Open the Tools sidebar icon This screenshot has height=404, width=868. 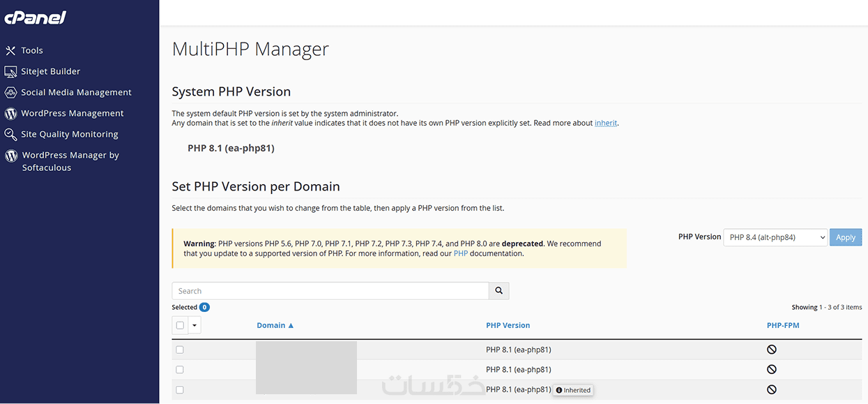[10, 50]
